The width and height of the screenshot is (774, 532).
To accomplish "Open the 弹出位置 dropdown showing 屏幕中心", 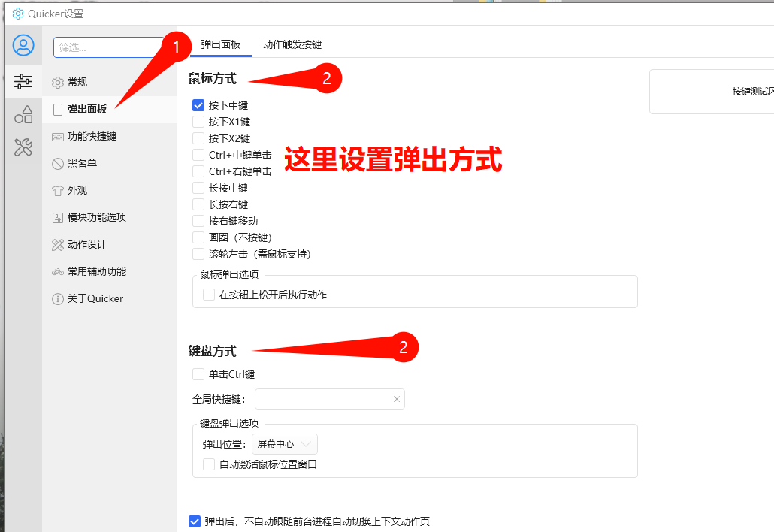I will (x=285, y=444).
